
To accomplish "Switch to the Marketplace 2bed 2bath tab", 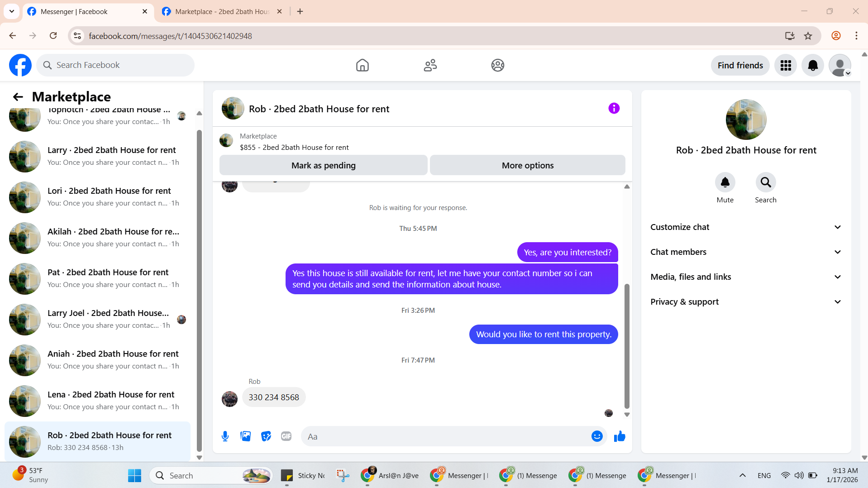I will point(222,12).
